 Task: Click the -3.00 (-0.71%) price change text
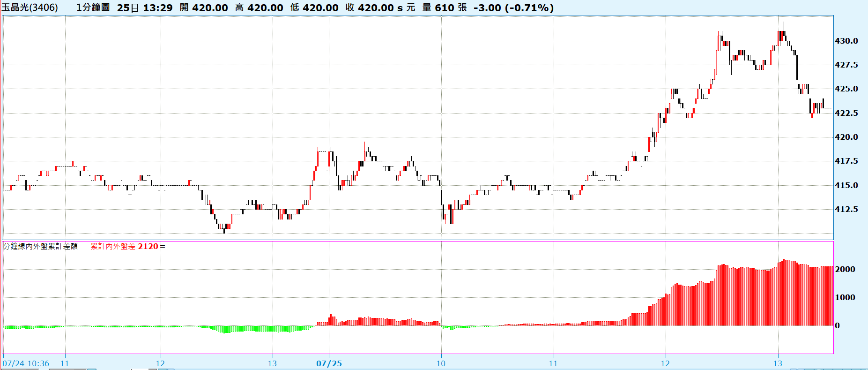(513, 8)
